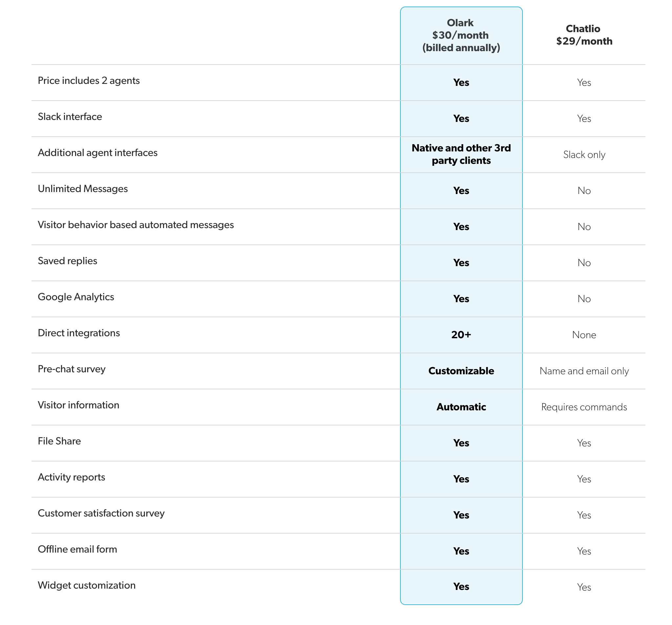Select the "Saved replies" row label
672x625 pixels.
(x=68, y=261)
